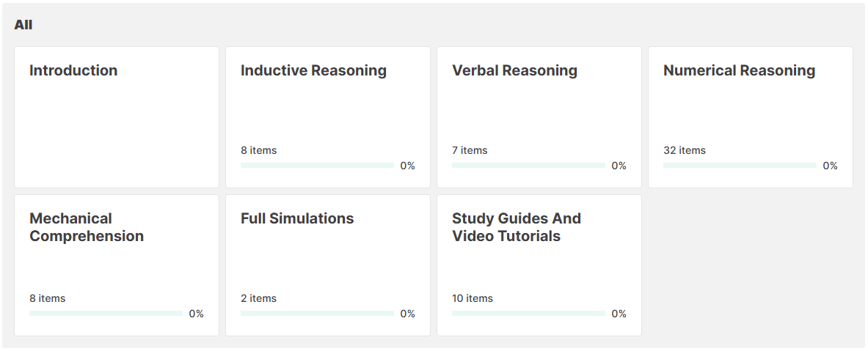This screenshot has width=868, height=351.
Task: Click the Mechanical Comprehension progress bar
Action: [106, 314]
